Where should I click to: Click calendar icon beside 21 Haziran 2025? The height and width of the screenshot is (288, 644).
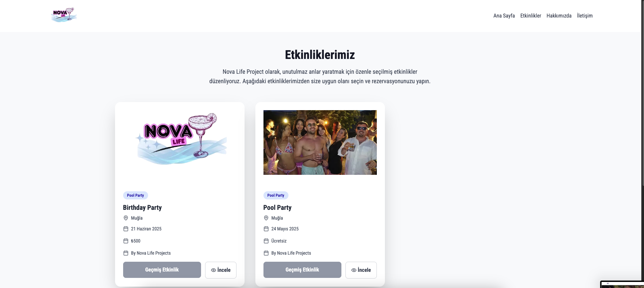[x=126, y=229]
